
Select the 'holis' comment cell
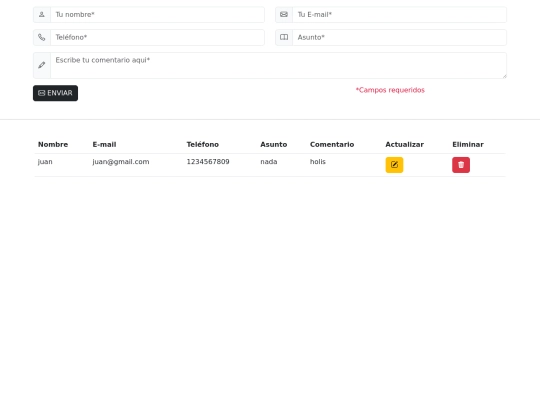click(318, 162)
